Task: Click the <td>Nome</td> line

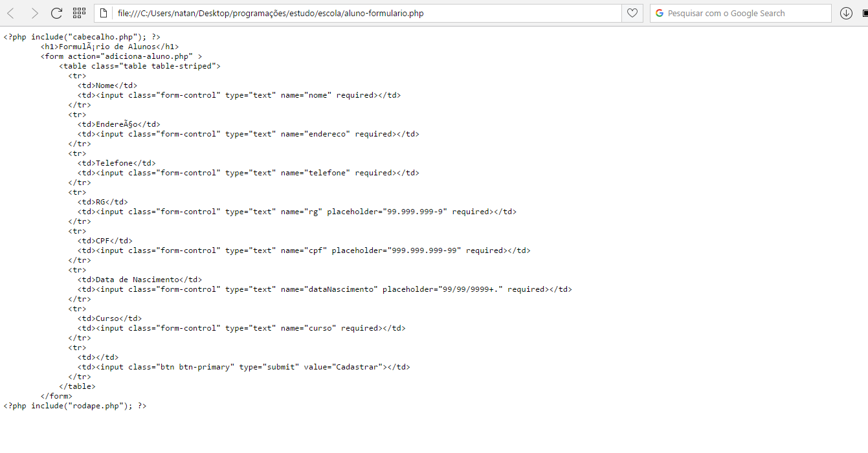Action: [x=107, y=85]
